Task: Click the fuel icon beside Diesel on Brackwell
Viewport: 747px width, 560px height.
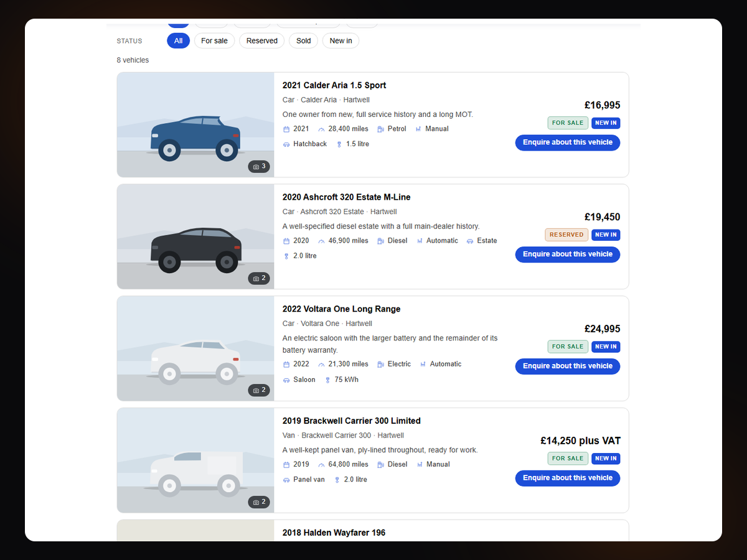Action: [x=380, y=465]
